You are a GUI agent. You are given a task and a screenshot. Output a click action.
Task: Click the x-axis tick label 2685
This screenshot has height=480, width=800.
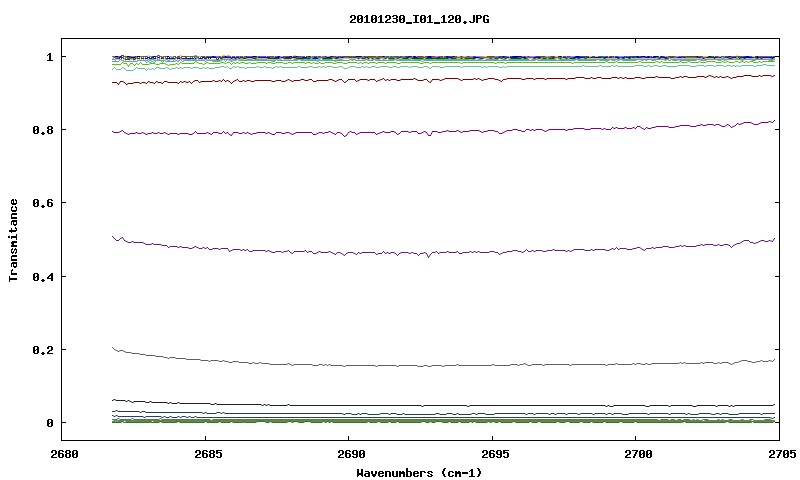point(208,454)
